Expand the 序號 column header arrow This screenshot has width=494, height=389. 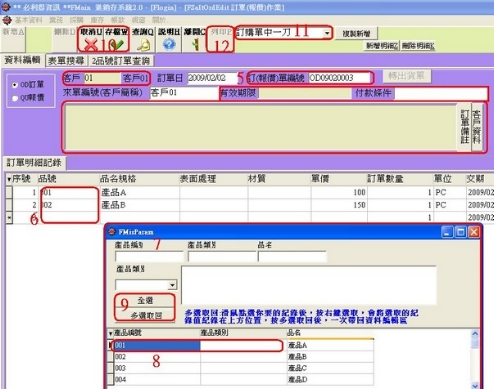click(x=9, y=180)
